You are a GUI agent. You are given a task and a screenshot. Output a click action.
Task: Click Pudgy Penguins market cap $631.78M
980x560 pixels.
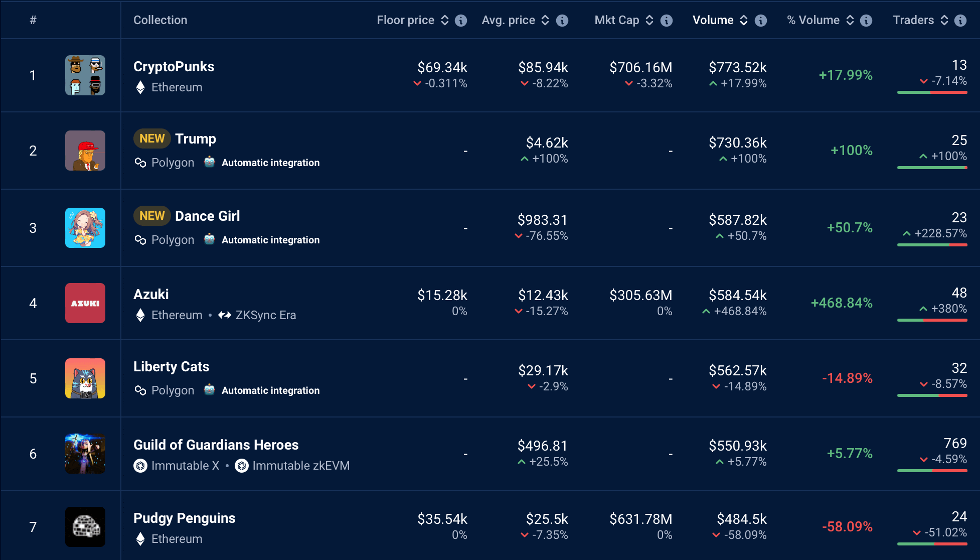pos(641,519)
